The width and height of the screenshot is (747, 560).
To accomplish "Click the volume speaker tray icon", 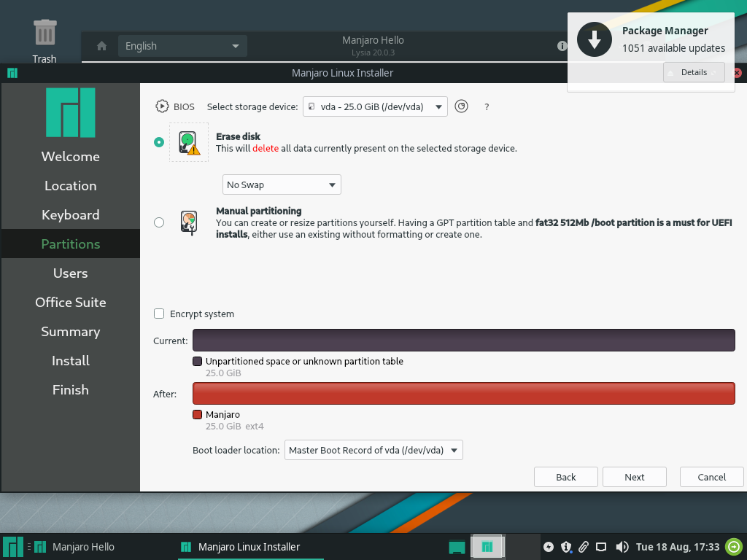I will coord(622,547).
